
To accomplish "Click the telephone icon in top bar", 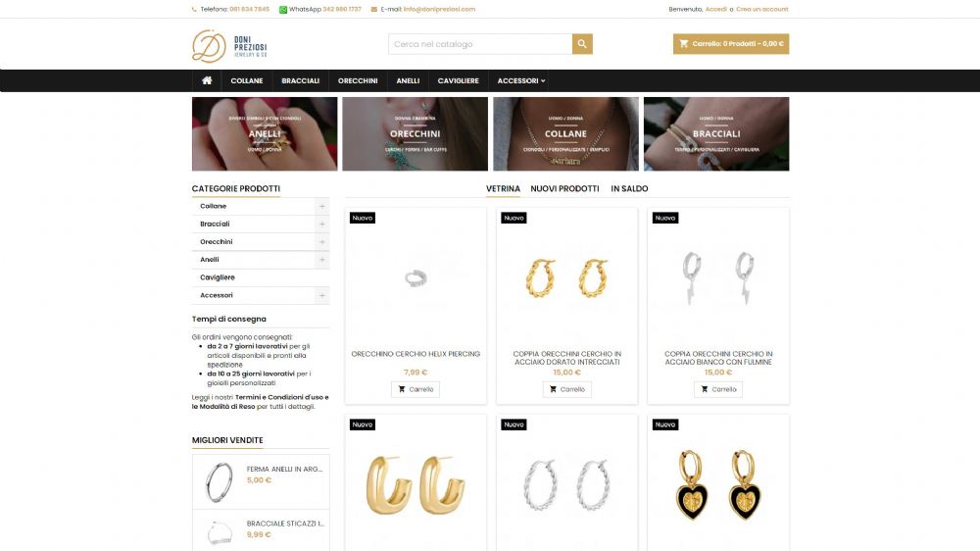I will click(x=194, y=10).
